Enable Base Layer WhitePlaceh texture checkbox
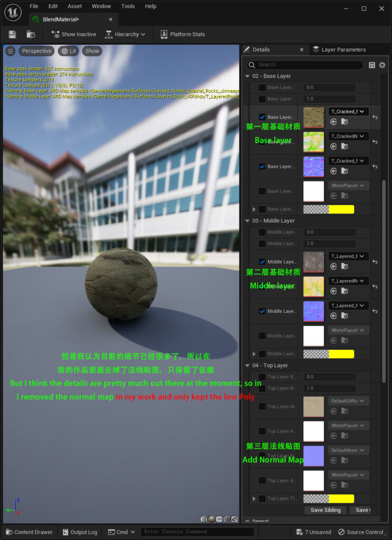Image resolution: width=392 pixels, height=540 pixels. pos(262,191)
